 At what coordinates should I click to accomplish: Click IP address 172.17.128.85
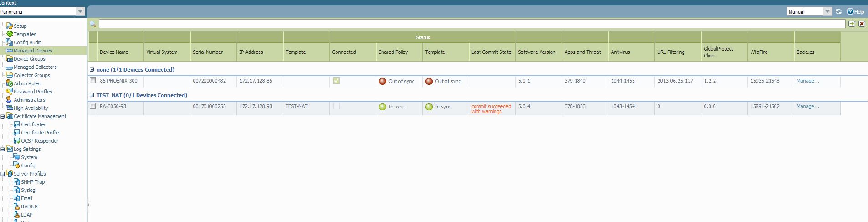pyautogui.click(x=256, y=81)
